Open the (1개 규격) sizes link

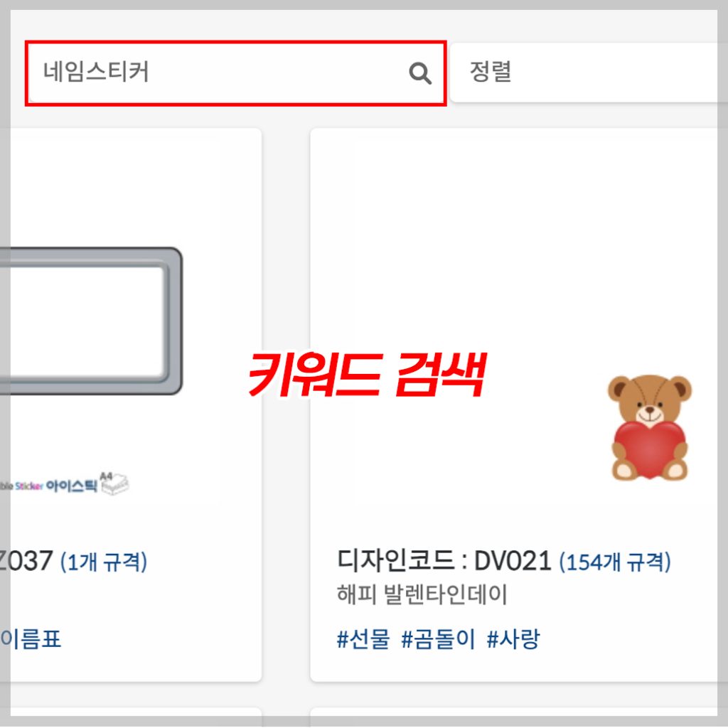click(x=104, y=562)
